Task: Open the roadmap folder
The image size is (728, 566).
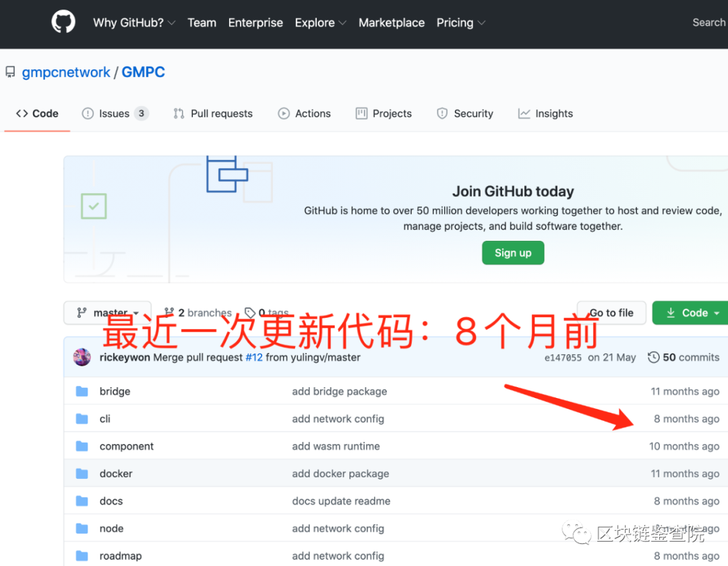Action: coord(121,556)
